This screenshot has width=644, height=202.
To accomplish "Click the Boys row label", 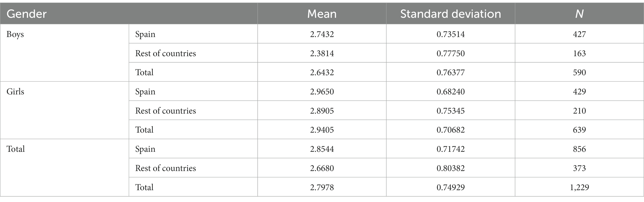I will coord(15,34).
